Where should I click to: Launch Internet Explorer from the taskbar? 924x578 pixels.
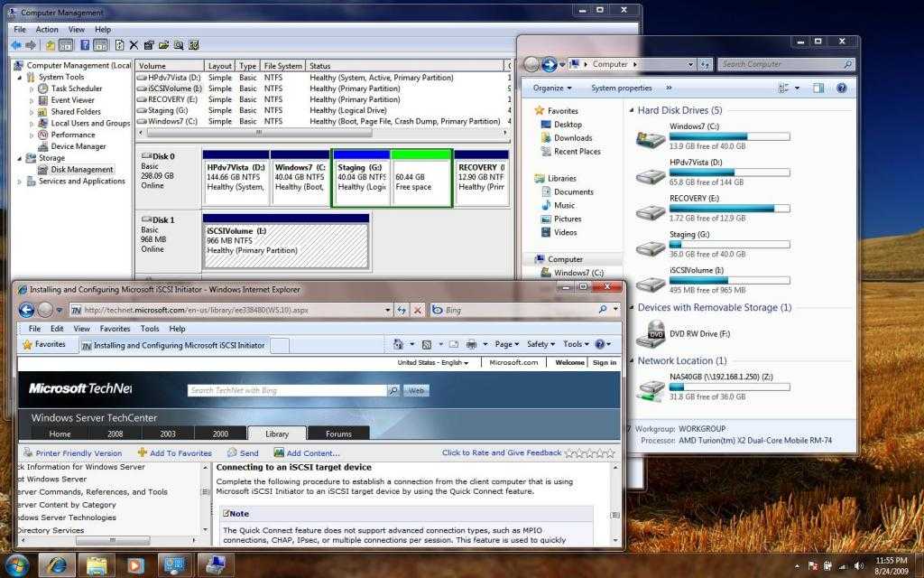56,565
